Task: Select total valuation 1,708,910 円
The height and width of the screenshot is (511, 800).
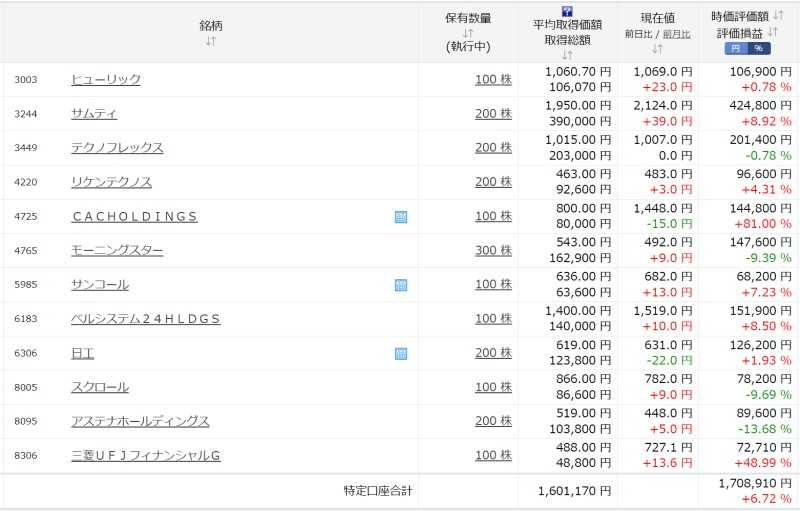Action: coord(755,483)
